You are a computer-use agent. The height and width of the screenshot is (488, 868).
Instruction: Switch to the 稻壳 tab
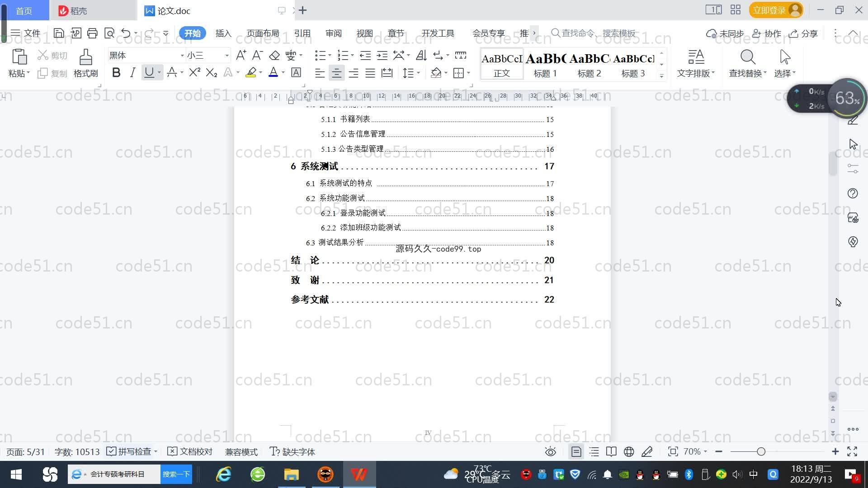tap(92, 10)
